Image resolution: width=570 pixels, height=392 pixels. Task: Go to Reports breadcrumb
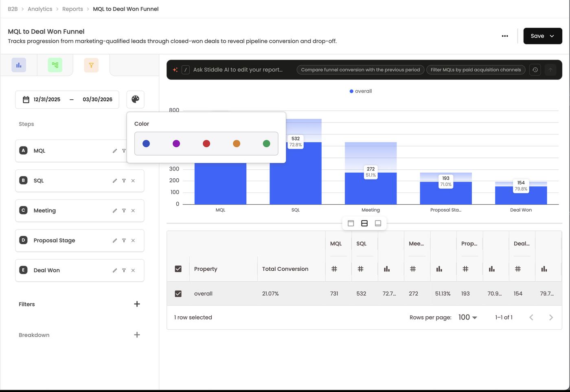(x=72, y=9)
